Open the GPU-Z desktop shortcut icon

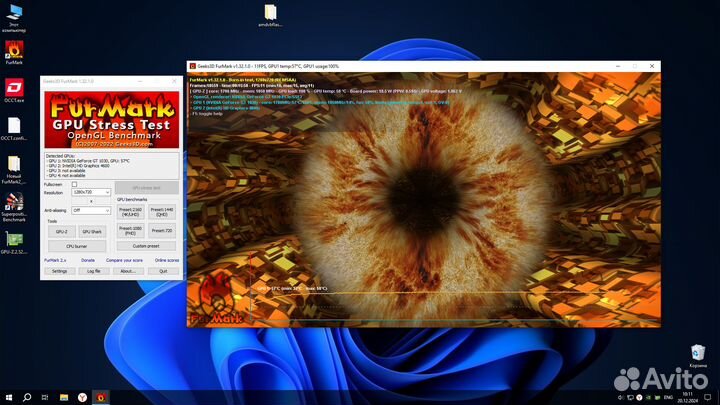pyautogui.click(x=14, y=240)
